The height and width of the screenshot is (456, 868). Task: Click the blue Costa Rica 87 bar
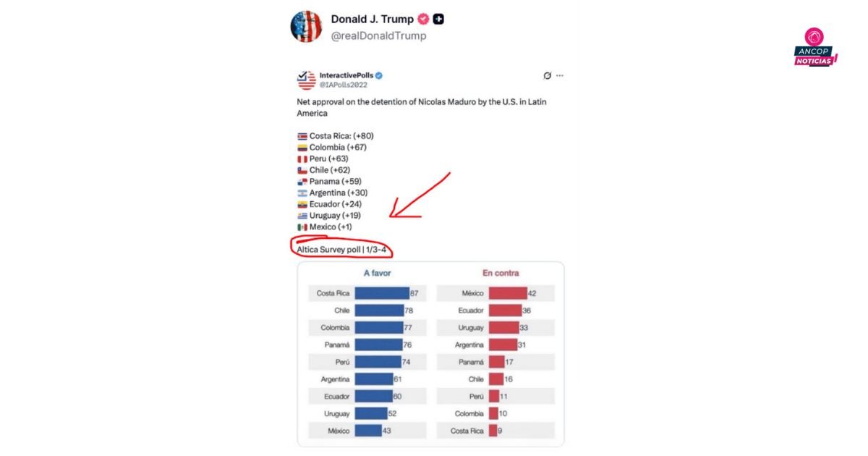[x=381, y=293]
